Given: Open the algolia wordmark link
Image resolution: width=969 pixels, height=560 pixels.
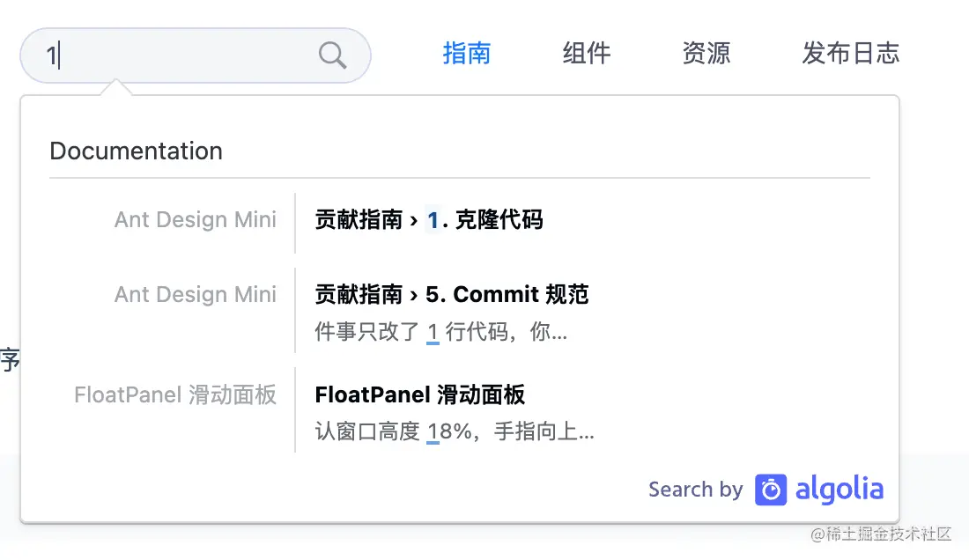Looking at the screenshot, I should [839, 490].
